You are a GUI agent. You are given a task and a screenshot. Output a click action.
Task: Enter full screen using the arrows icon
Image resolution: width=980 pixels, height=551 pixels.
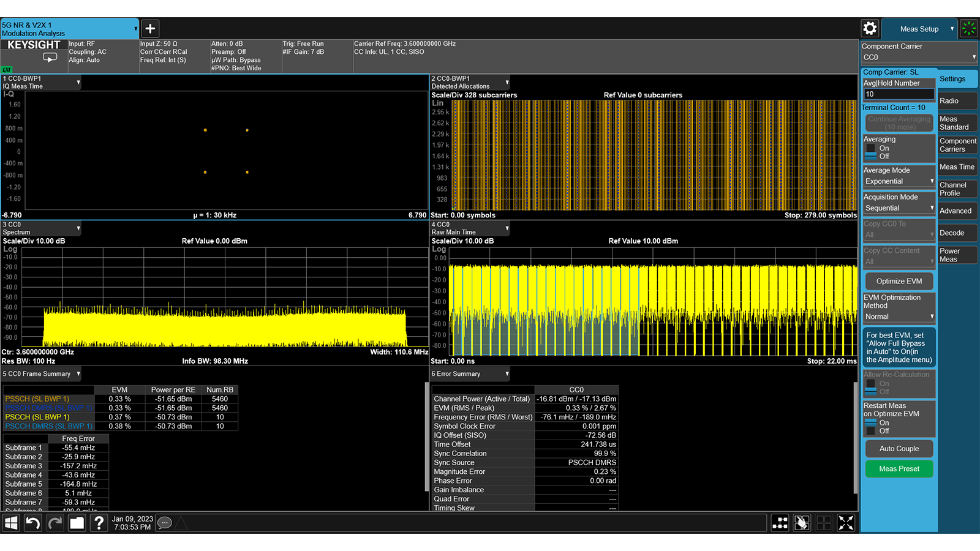[846, 522]
